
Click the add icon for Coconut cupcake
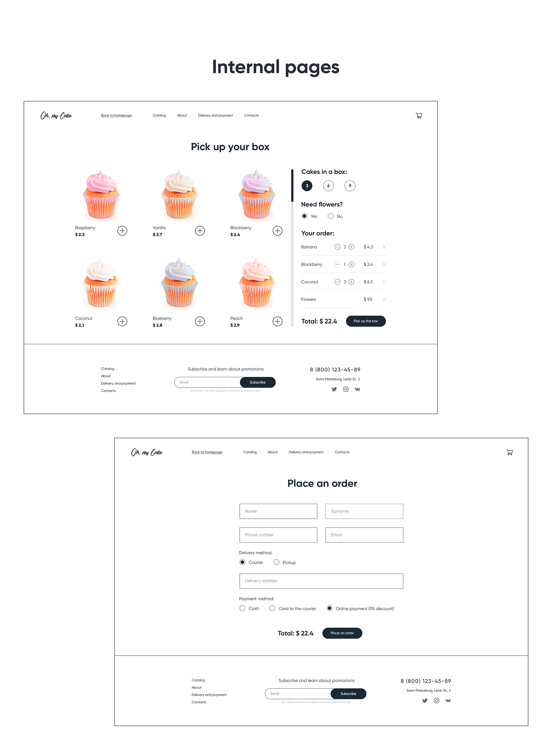click(x=122, y=322)
